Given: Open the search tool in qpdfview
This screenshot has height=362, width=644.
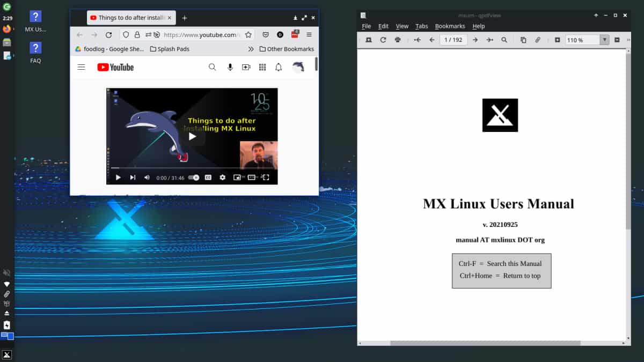Looking at the screenshot, I should coord(504,40).
